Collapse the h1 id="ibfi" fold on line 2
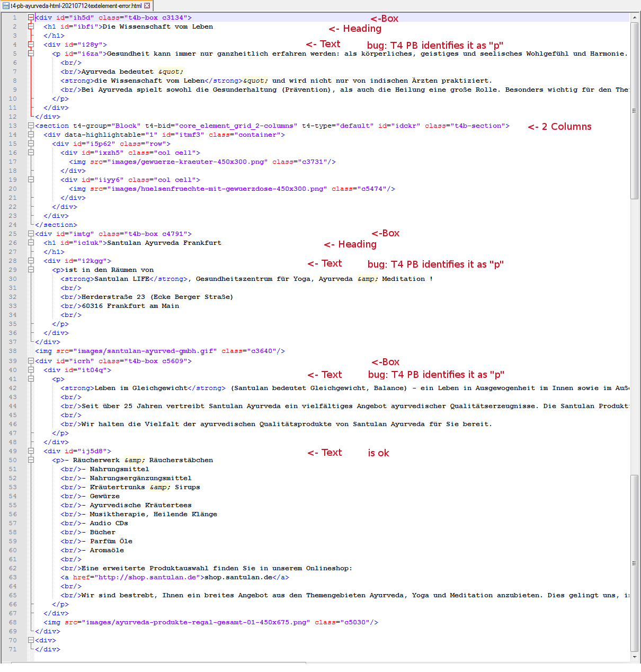The width and height of the screenshot is (641, 672). tap(31, 26)
